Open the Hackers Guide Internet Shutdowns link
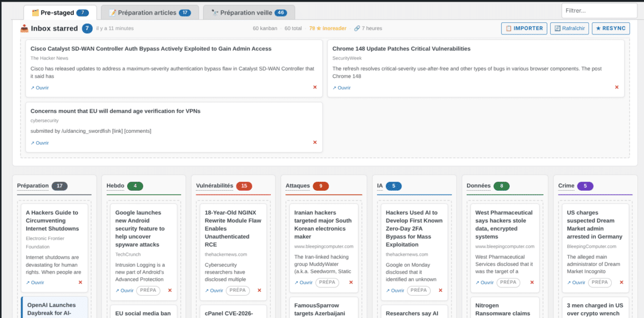644x318 pixels. pyautogui.click(x=35, y=282)
